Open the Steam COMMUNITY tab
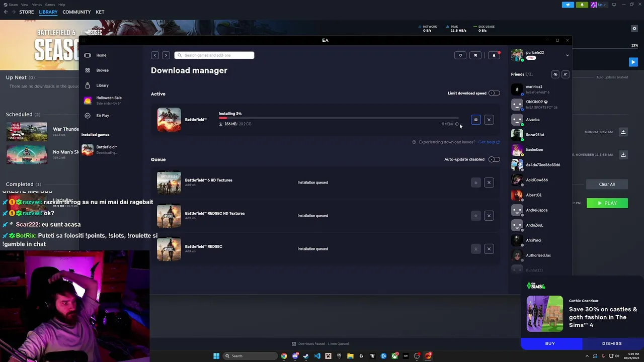This screenshot has width=644, height=362. (76, 12)
